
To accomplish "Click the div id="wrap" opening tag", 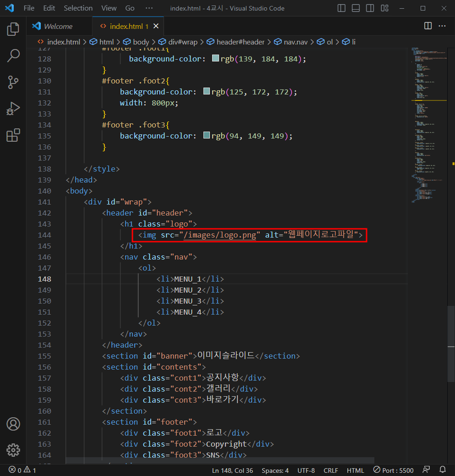I will click(117, 202).
